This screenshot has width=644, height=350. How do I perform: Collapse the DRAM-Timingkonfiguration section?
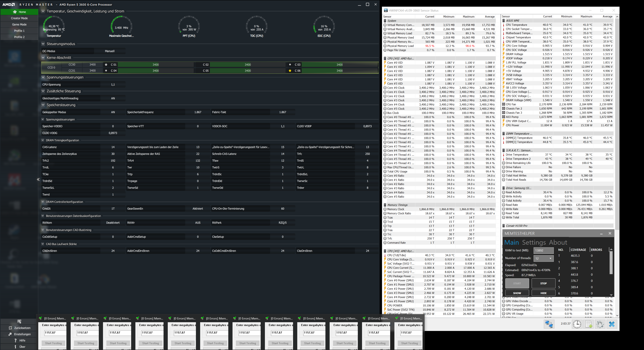(x=43, y=140)
